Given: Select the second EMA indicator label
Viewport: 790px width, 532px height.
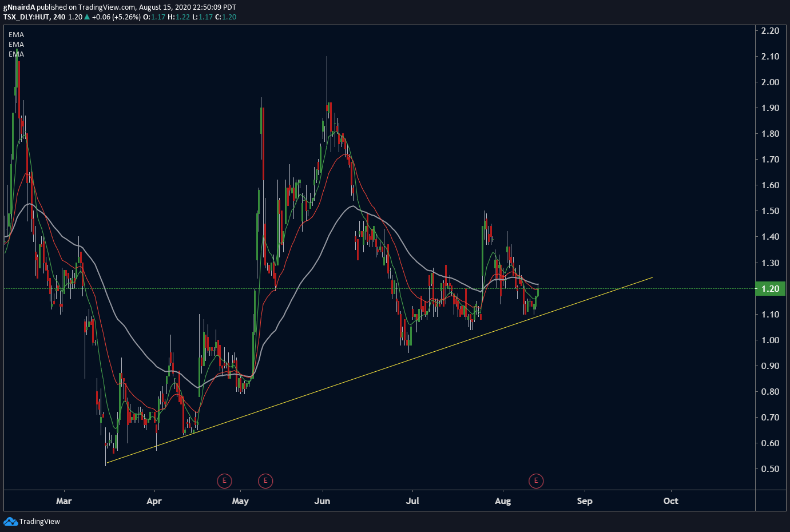Looking at the screenshot, I should click(16, 45).
